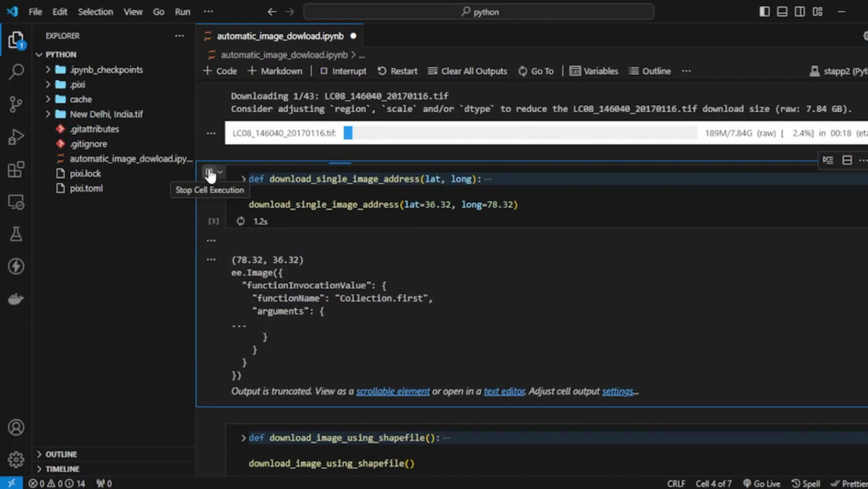
Task: Open errors and warnings status indicator
Action: (x=57, y=484)
